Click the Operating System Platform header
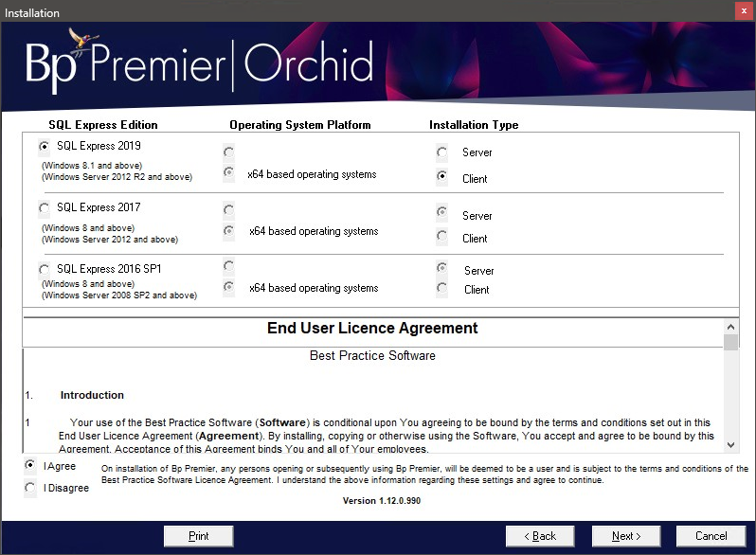The image size is (756, 555). coord(300,125)
